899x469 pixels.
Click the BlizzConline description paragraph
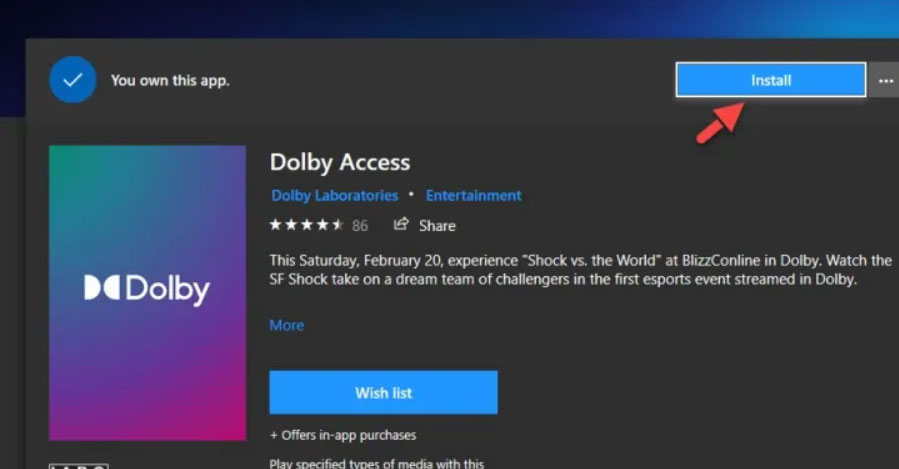[x=580, y=270]
